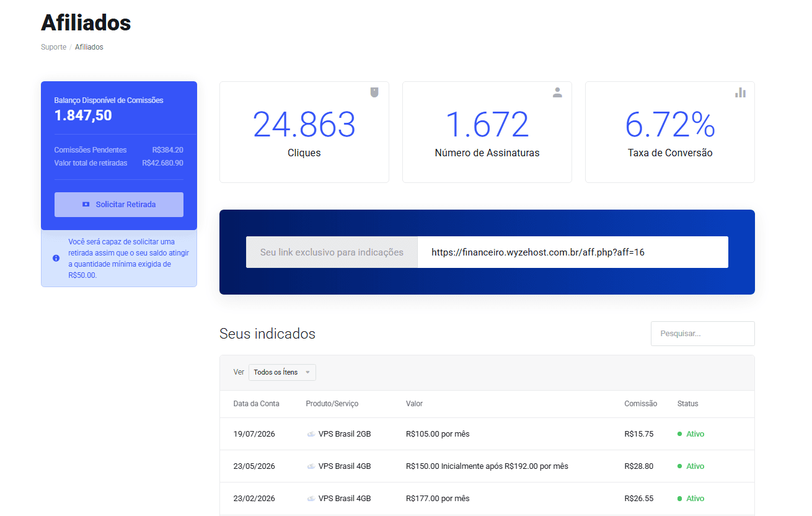Click VPS Brasil 4GB in 23/05/2026 row
This screenshot has width=812, height=516.
coord(345,466)
